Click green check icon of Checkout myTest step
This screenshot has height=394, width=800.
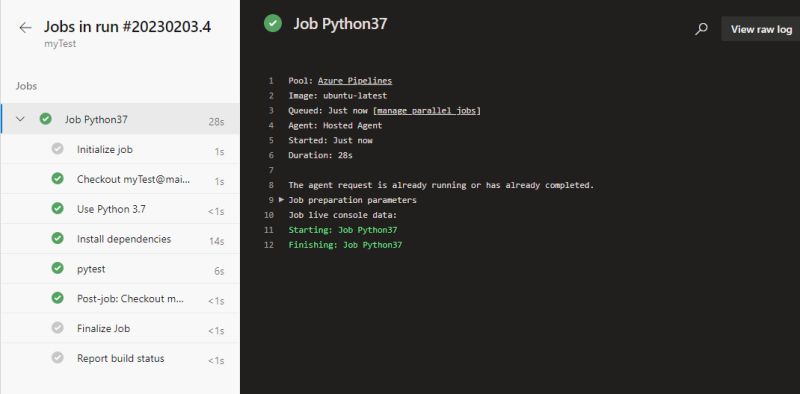click(x=58, y=179)
